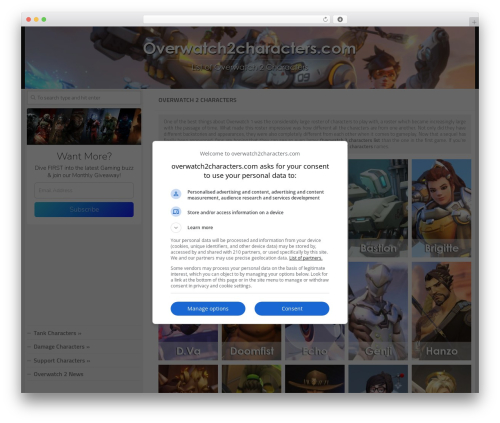Select the Bastion character card

(x=378, y=208)
